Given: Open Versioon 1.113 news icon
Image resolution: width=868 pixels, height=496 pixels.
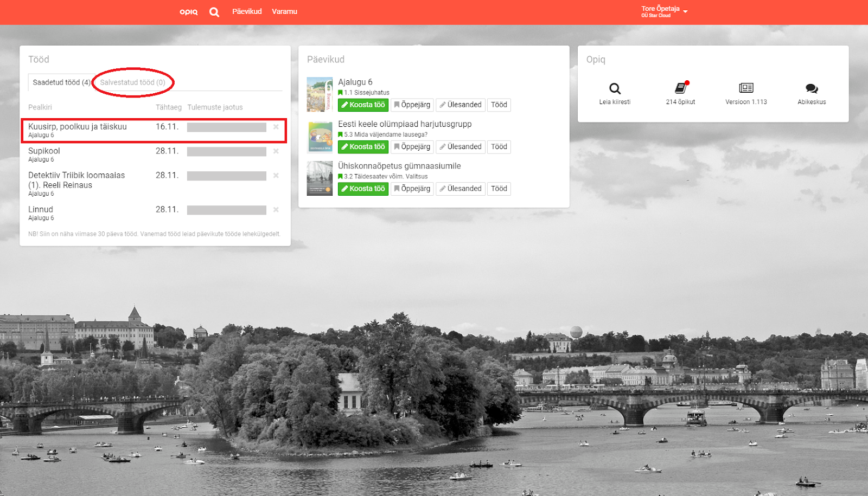Looking at the screenshot, I should point(746,88).
